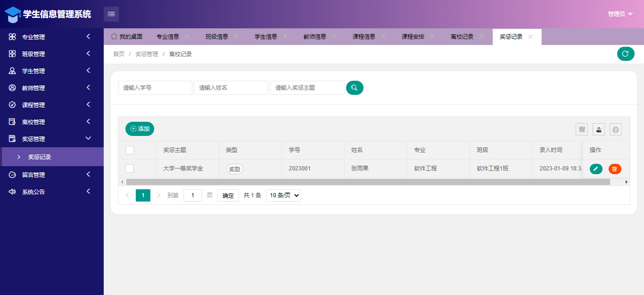Edit the 大学一等奖学金 record with pencil icon

pyautogui.click(x=596, y=169)
